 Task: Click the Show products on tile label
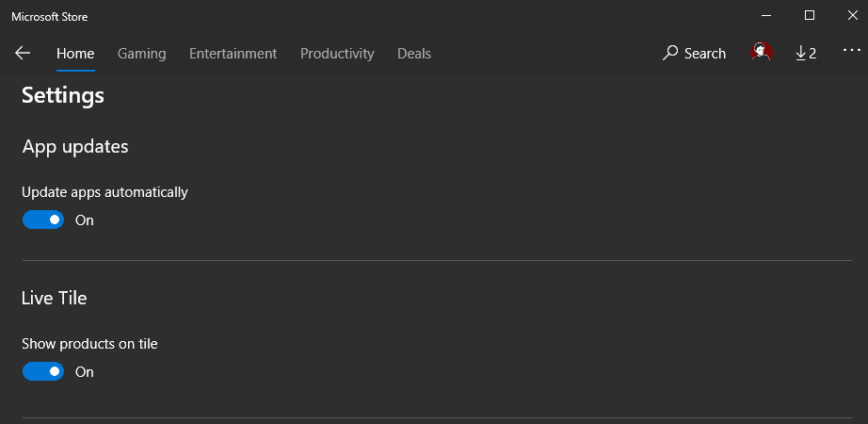point(89,344)
